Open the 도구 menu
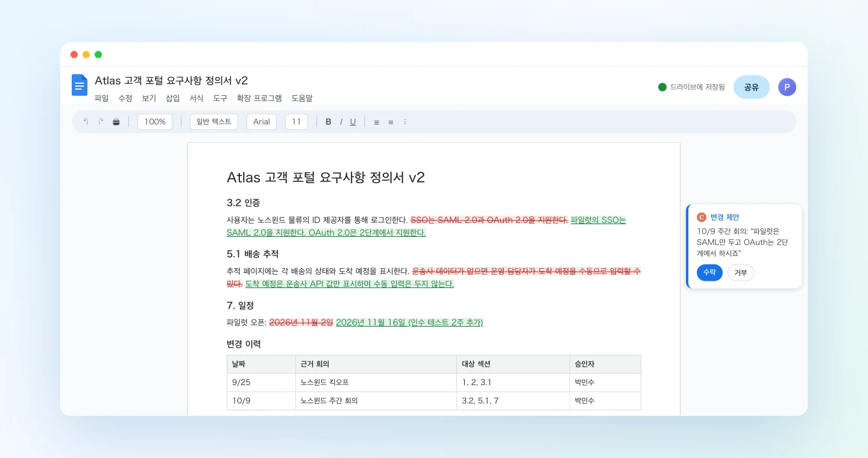Image resolution: width=868 pixels, height=458 pixels. [x=220, y=98]
